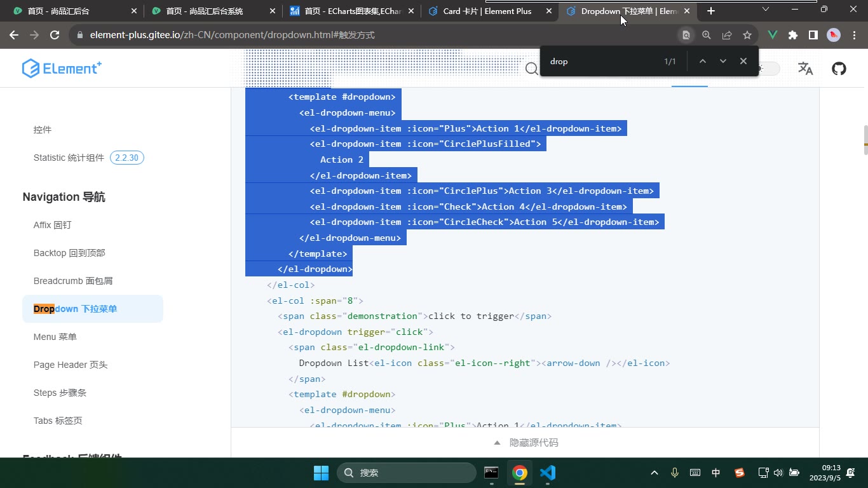Click the Element Plus logo
Image resolution: width=868 pixels, height=488 pixels.
[62, 69]
